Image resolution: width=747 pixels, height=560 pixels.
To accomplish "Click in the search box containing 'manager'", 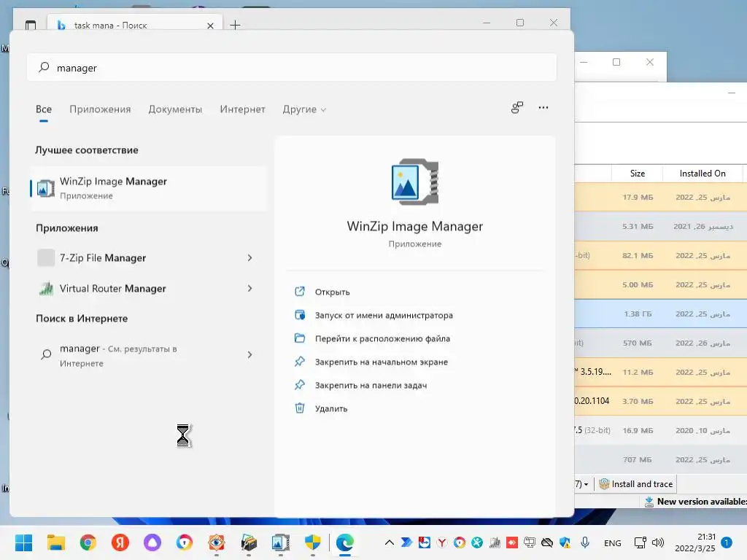I will [x=292, y=68].
